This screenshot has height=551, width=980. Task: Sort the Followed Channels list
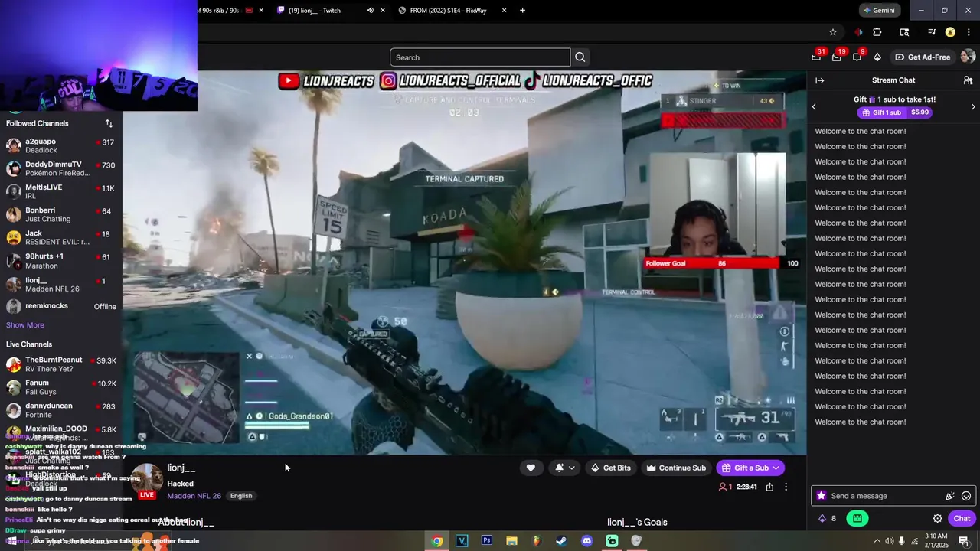point(109,123)
